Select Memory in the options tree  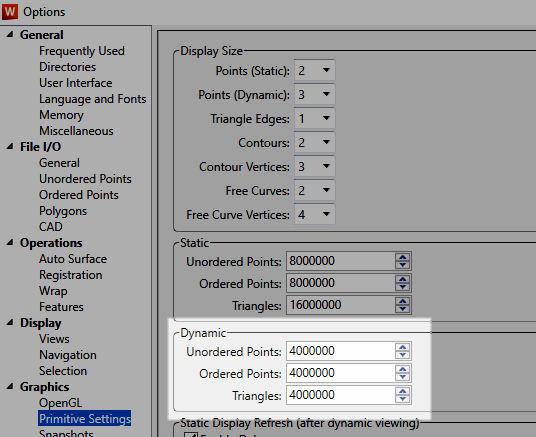click(61, 115)
